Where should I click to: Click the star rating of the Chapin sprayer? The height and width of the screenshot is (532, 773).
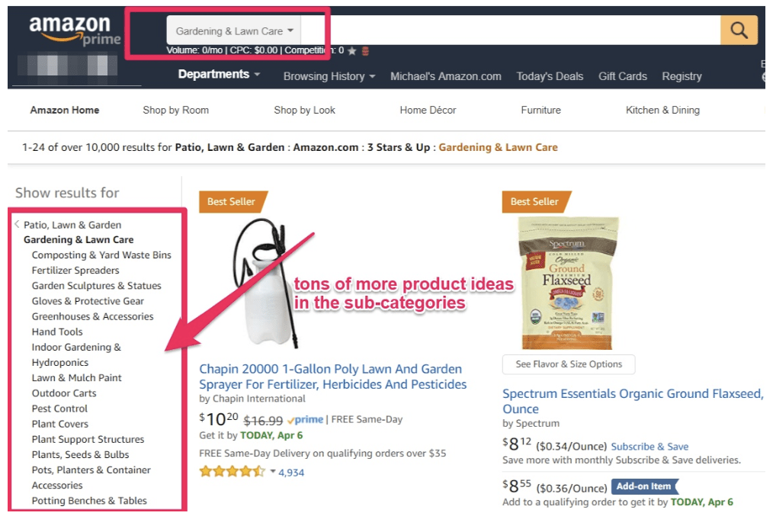click(233, 472)
